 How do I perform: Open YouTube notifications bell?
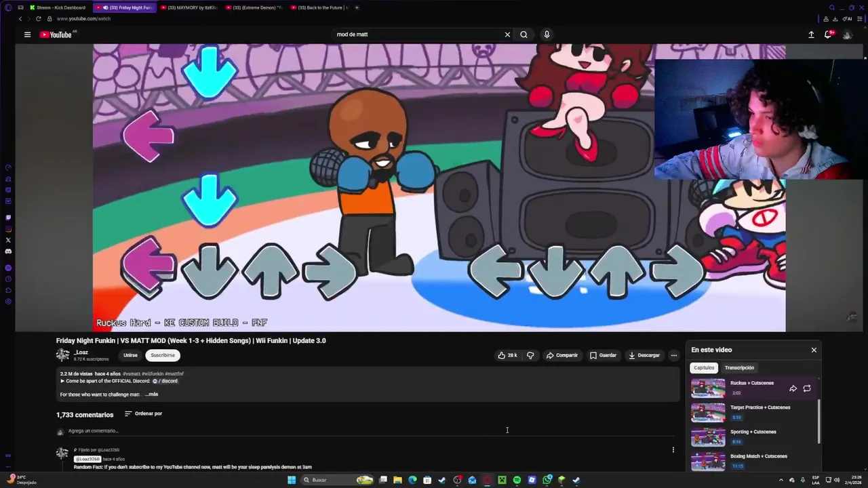click(828, 35)
